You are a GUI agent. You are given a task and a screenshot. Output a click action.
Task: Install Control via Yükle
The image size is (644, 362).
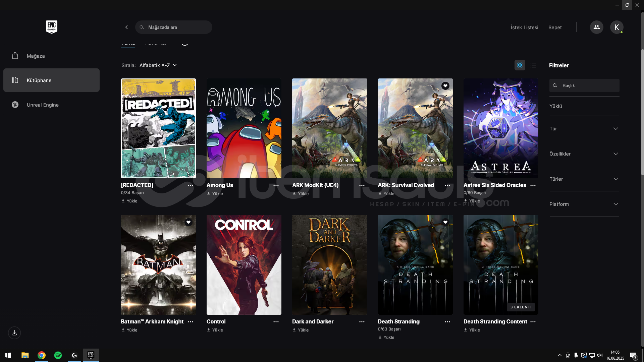(215, 330)
